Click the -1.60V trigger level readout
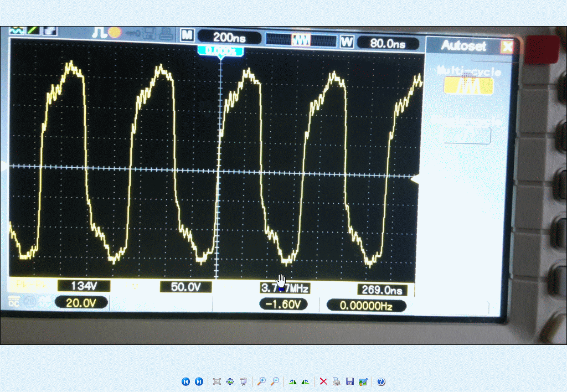567x392 pixels. 283,305
